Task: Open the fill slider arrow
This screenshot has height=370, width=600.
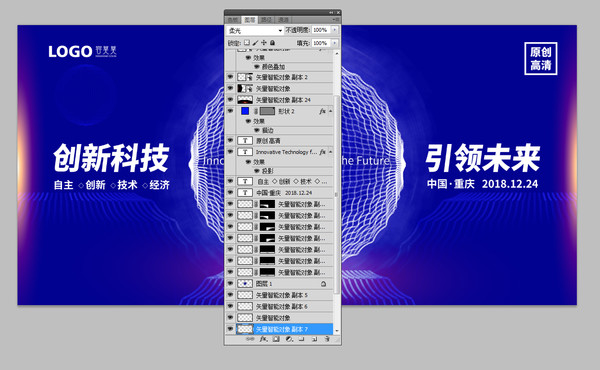Action: pos(335,43)
